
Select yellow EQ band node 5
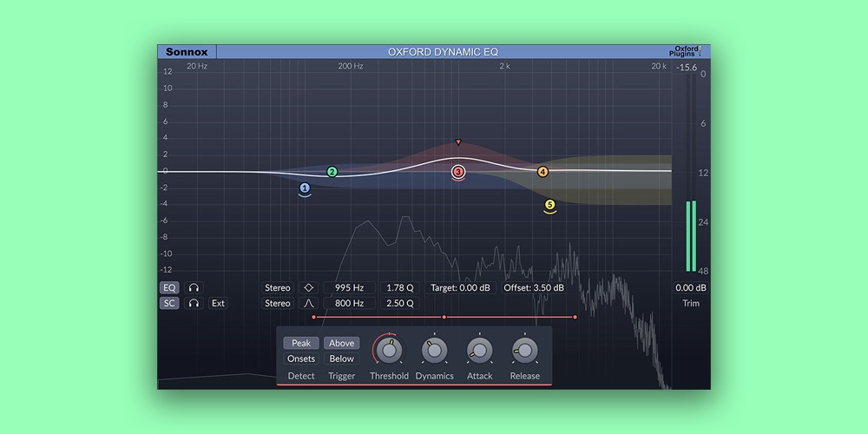[x=549, y=205]
